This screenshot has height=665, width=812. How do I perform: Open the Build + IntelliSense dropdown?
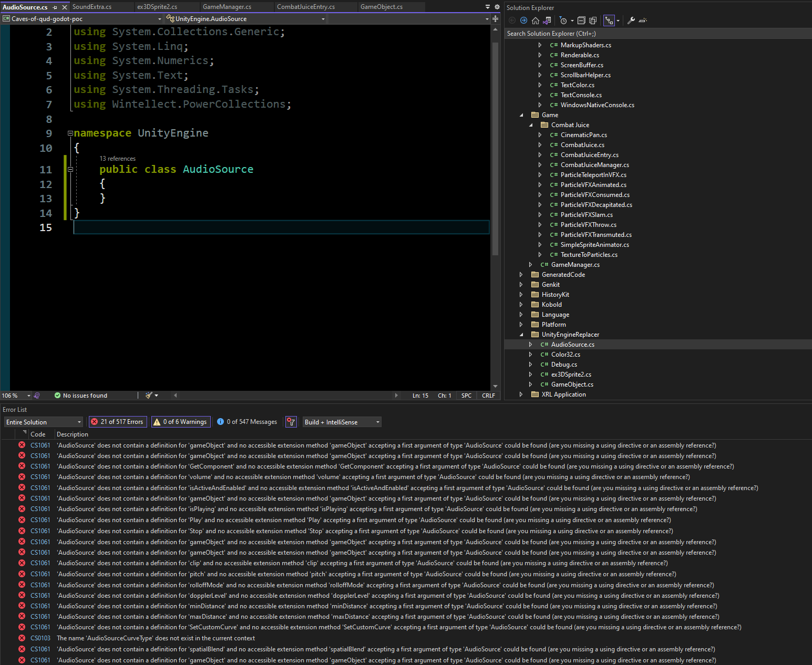[342, 422]
